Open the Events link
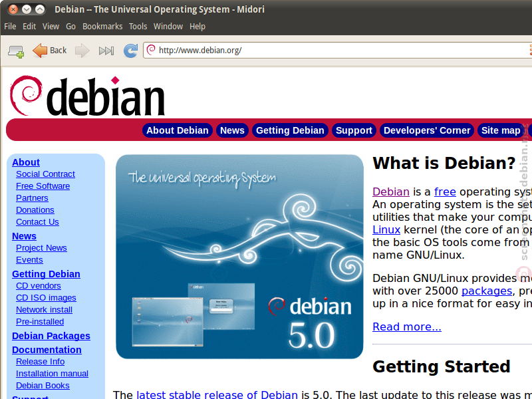This screenshot has width=532, height=399. tap(29, 260)
